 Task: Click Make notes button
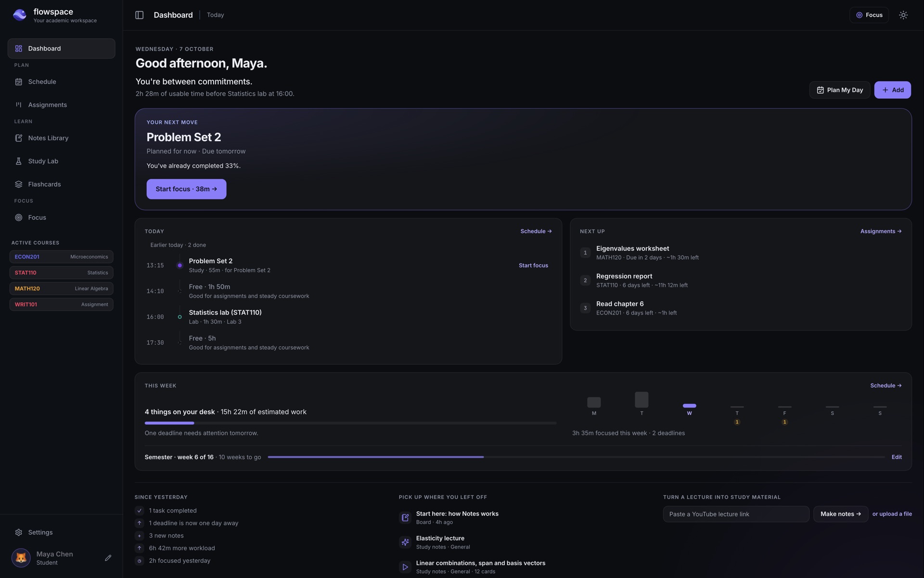(x=840, y=514)
